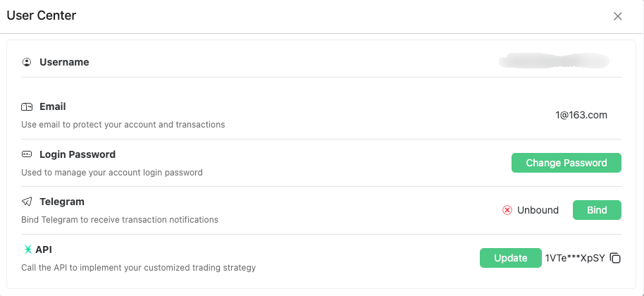The height and width of the screenshot is (296, 644).
Task: Click the masked API key text
Action: tap(575, 258)
